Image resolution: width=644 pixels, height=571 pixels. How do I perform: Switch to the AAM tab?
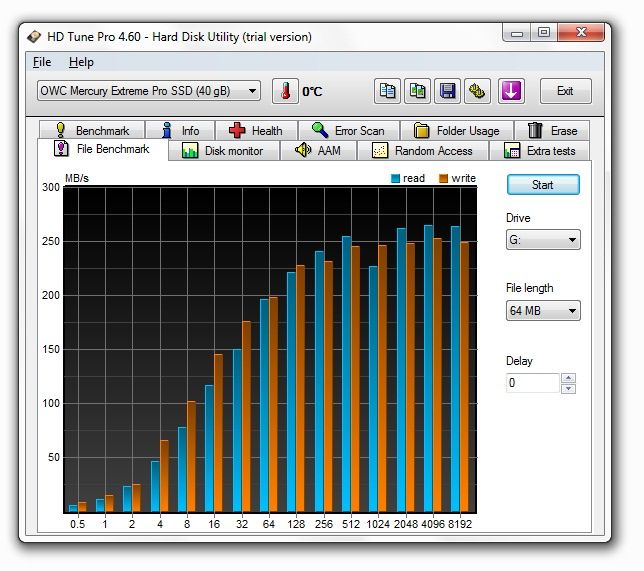pos(318,150)
